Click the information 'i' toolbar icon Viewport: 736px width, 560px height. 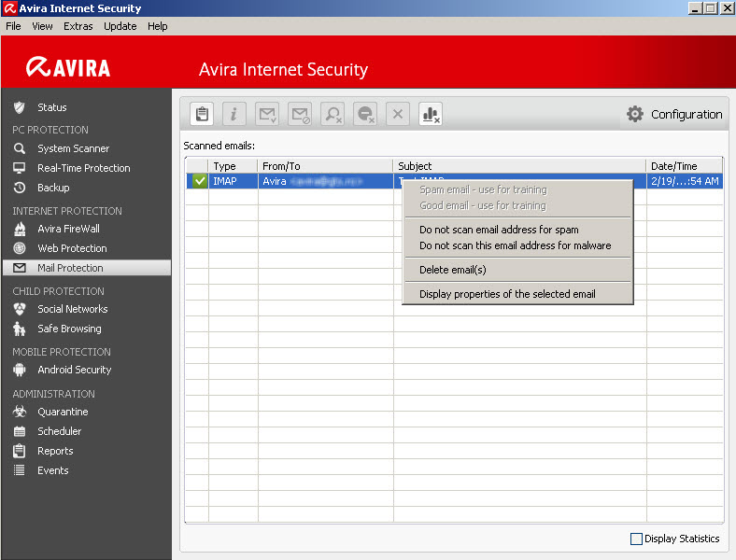(234, 114)
